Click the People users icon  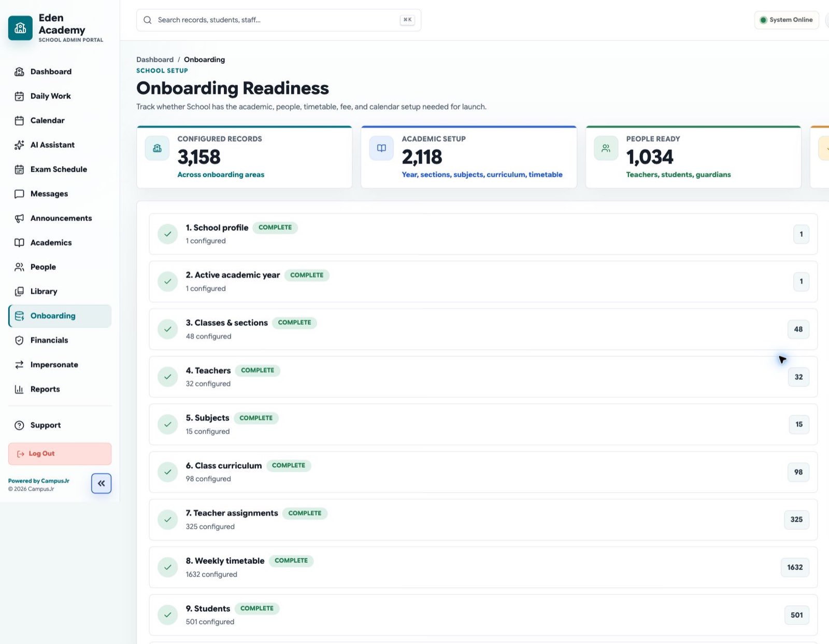19,267
